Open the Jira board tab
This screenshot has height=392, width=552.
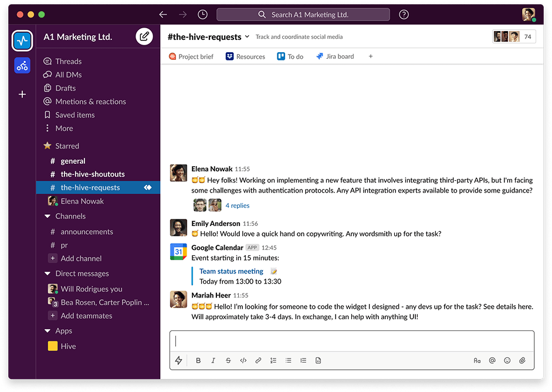(x=335, y=56)
